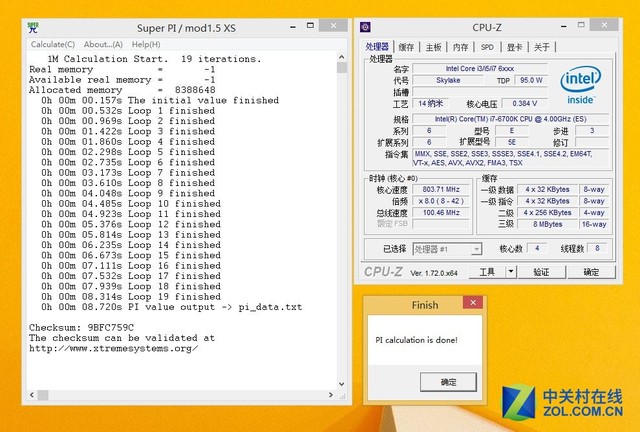Switch to the 显卡 tab
This screenshot has width=640, height=432.
coord(514,47)
